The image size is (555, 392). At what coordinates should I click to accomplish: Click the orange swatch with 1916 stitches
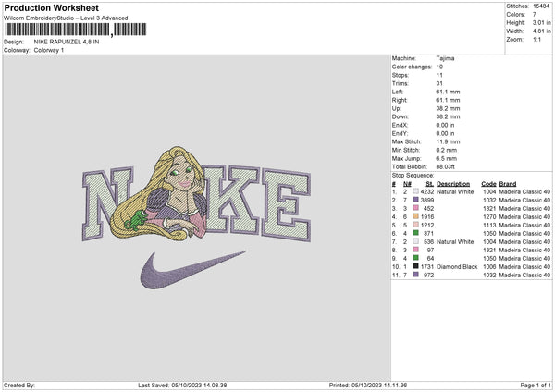416,216
